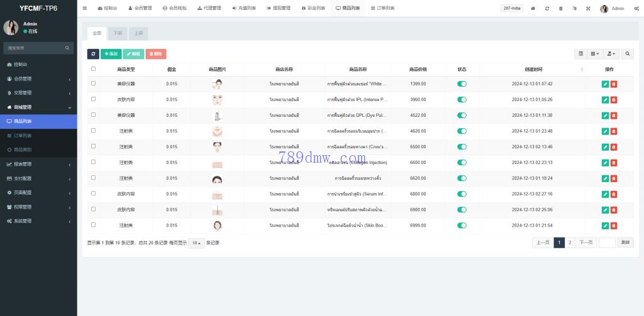The width and height of the screenshot is (644, 316).
Task: Check the select-all checkbox in table header
Action: click(x=94, y=69)
